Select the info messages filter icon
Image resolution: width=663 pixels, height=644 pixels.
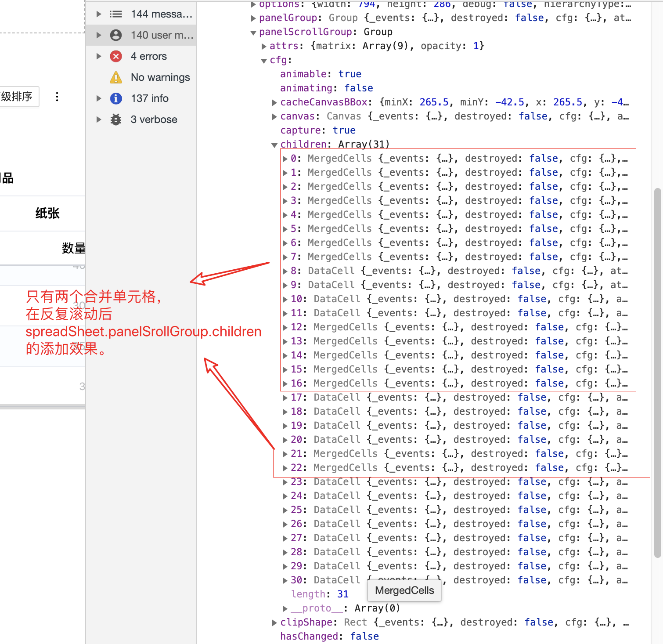tap(115, 98)
